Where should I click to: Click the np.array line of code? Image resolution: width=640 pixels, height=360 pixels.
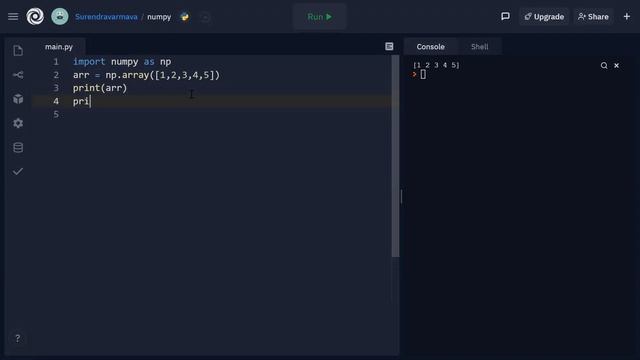click(146, 75)
